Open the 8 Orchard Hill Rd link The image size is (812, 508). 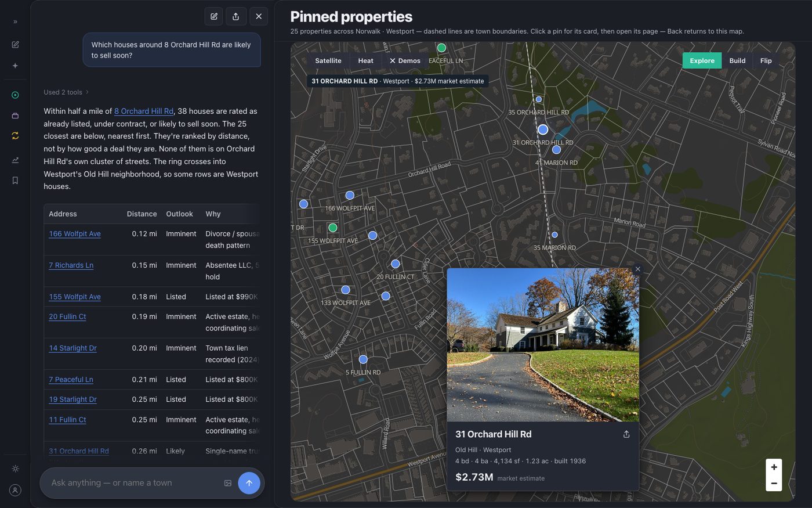(144, 111)
